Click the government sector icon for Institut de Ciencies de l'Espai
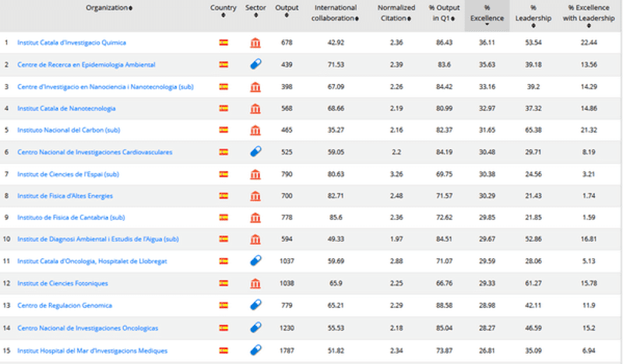The width and height of the screenshot is (623, 364). 255,174
